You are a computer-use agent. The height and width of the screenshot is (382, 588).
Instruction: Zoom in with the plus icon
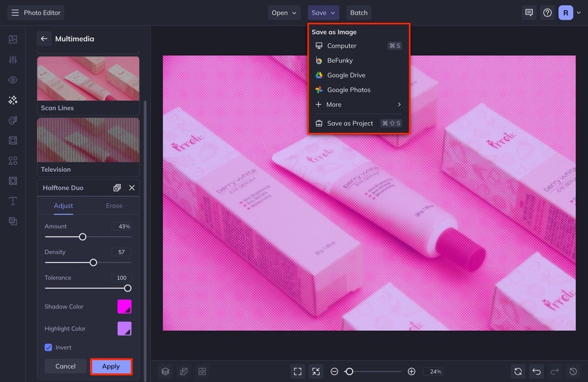pyautogui.click(x=411, y=371)
